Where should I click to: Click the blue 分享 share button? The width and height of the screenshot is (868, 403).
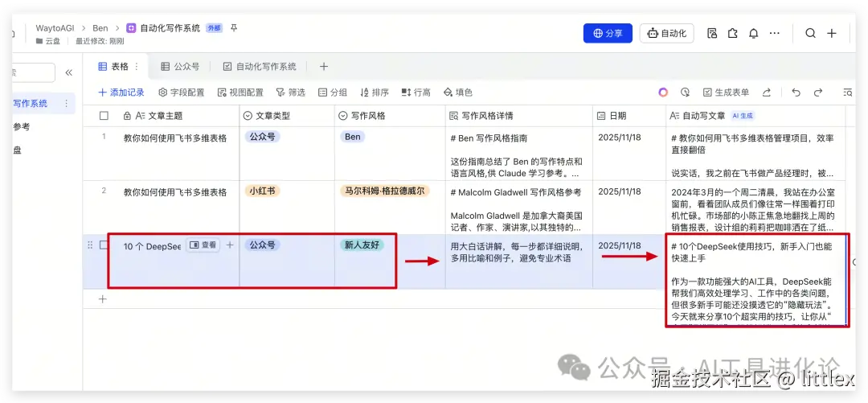(x=608, y=33)
